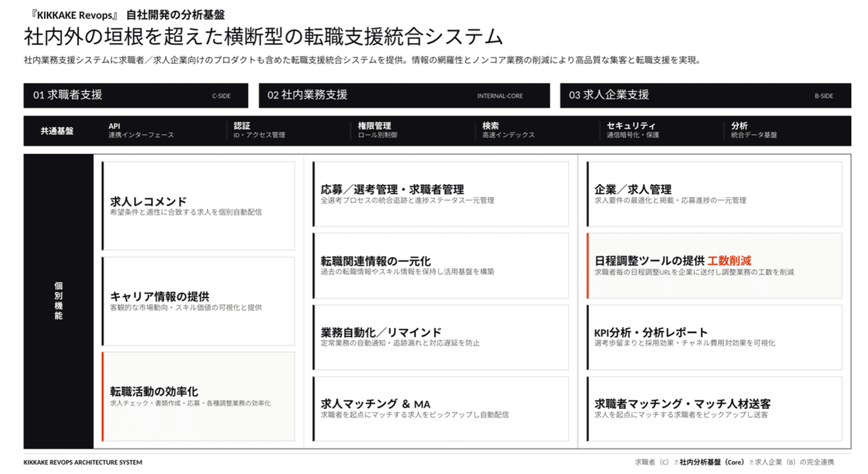Select the 求人マッチング & MA card
Image resolution: width=868 pixels, height=474 pixels.
(x=440, y=408)
